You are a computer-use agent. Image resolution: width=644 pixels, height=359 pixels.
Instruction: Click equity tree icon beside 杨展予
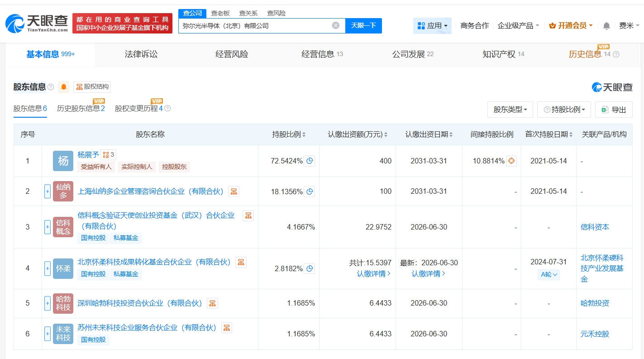click(x=108, y=155)
